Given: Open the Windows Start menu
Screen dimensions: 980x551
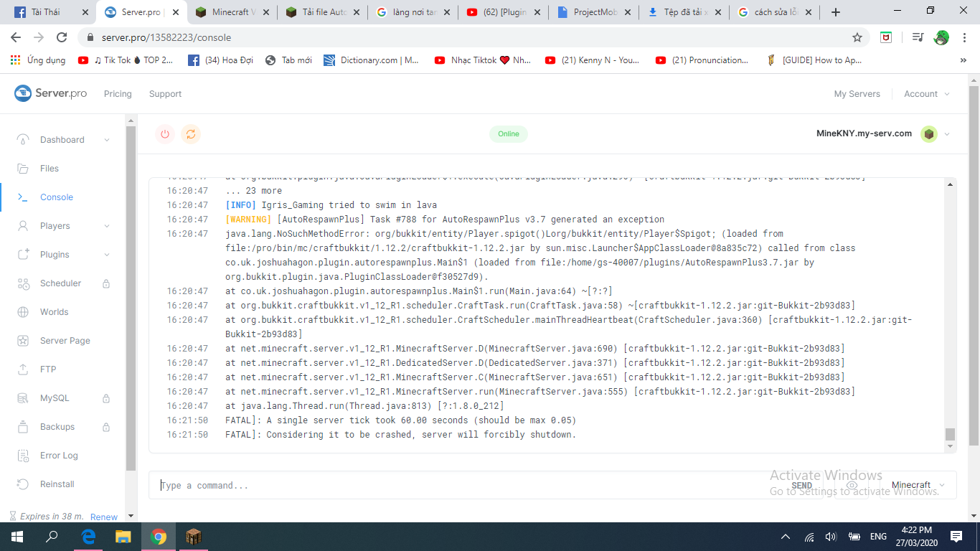Looking at the screenshot, I should point(17,537).
